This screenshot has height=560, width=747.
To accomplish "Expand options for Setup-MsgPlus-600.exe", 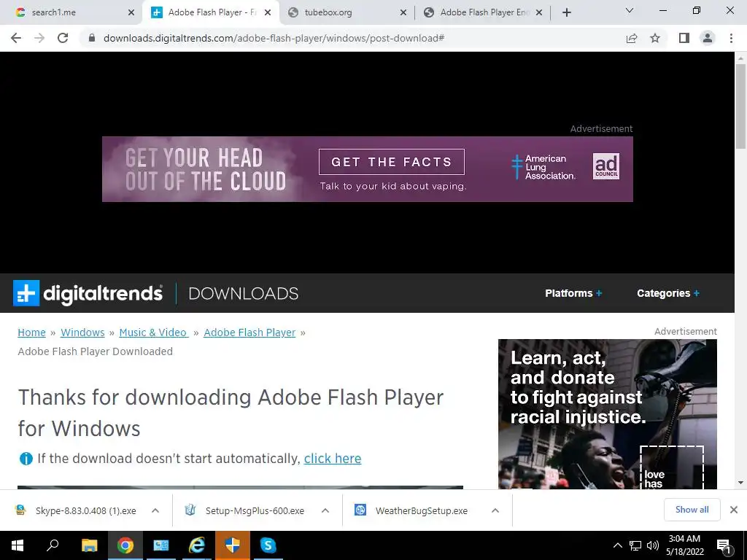I will tap(325, 510).
